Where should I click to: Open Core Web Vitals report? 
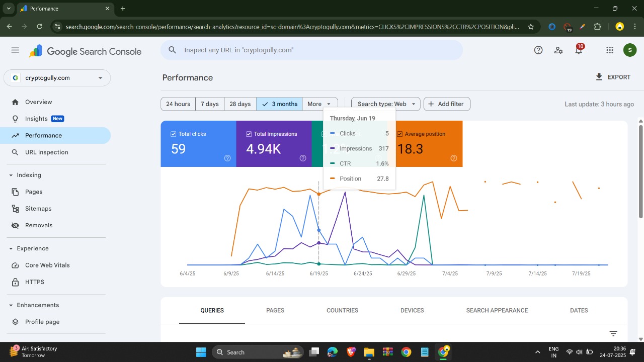tap(55, 265)
